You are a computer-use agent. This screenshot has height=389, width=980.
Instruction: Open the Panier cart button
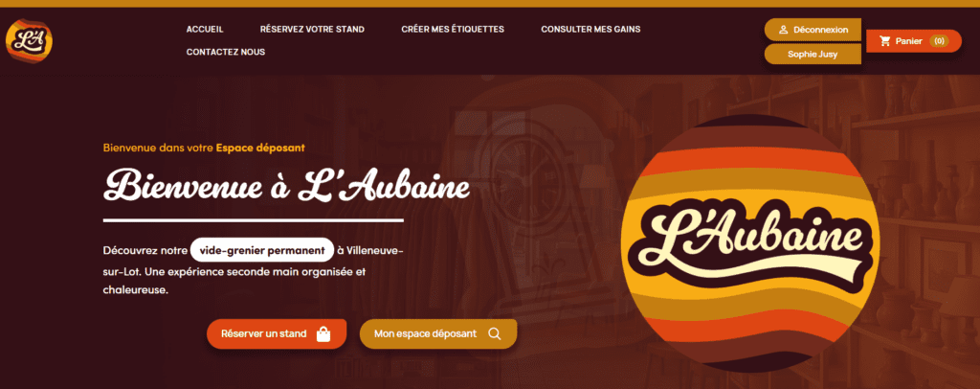914,41
